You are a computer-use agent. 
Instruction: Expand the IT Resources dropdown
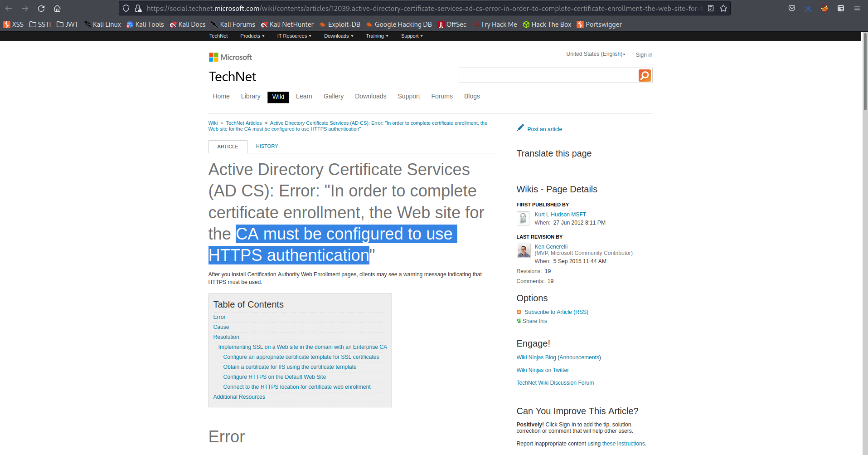point(294,36)
